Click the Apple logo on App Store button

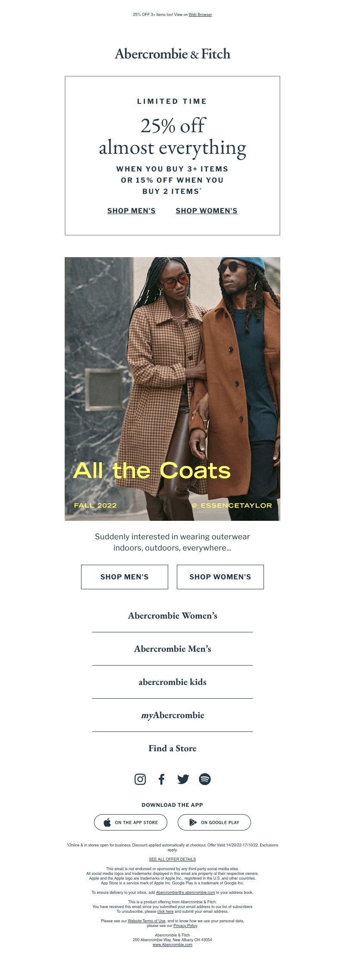click(107, 822)
